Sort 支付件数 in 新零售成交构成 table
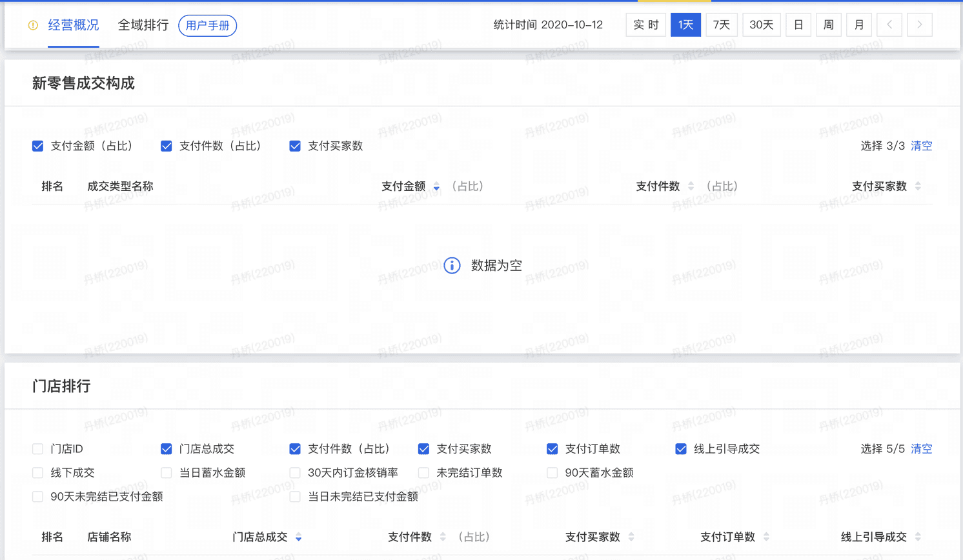963x560 pixels. (691, 186)
